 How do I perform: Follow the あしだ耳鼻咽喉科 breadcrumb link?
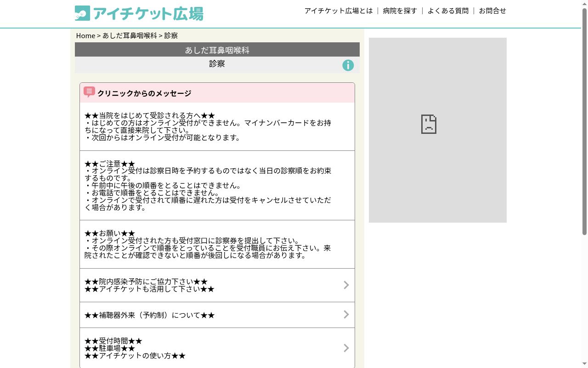click(x=130, y=35)
